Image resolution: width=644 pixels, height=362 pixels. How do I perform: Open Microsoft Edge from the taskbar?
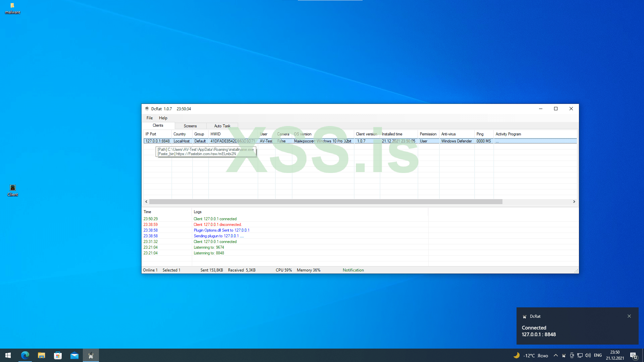pyautogui.click(x=25, y=355)
